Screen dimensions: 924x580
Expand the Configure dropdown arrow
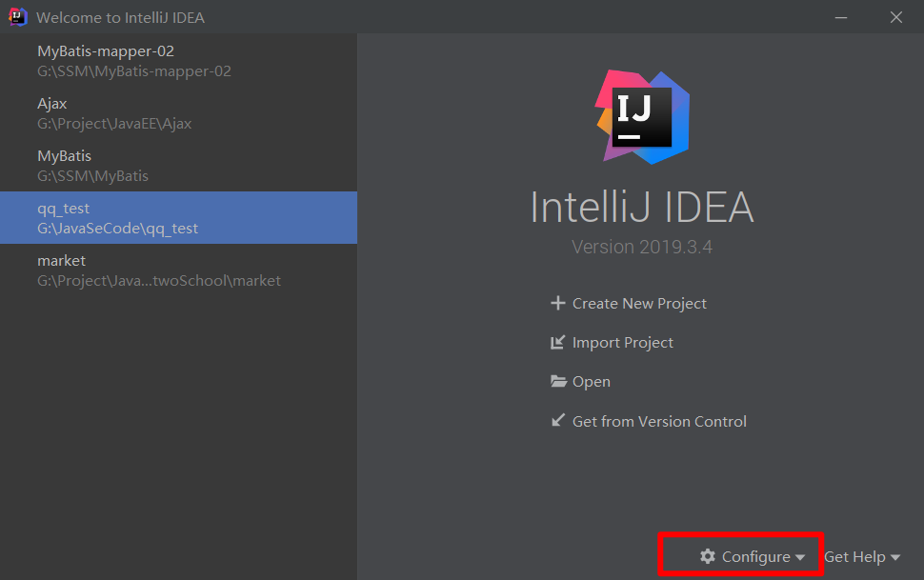point(800,557)
